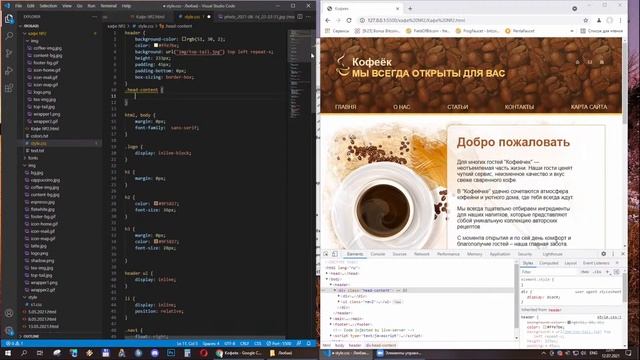Open Manage gear in VS Code activity bar
640x360 pixels.
click(x=9, y=330)
